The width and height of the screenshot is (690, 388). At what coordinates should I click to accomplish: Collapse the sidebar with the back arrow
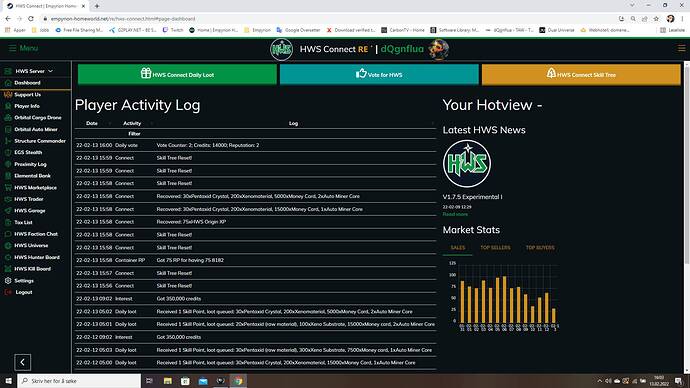tap(22, 362)
